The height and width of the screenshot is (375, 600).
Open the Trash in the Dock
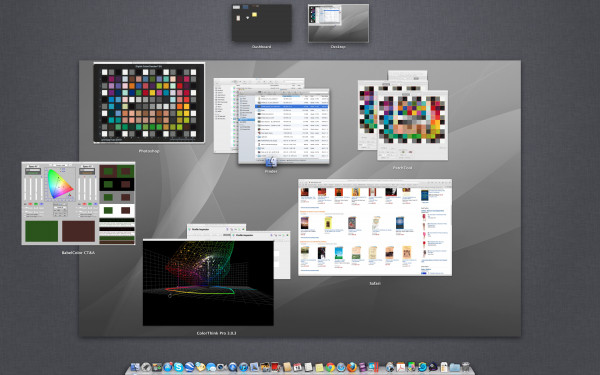point(466,367)
